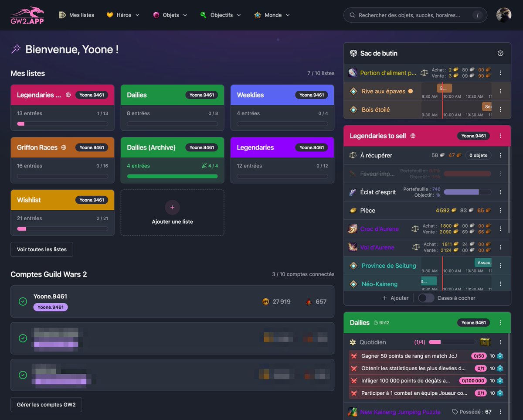Click the Quotidien pink progress bar
This screenshot has height=420, width=523.
pyautogui.click(x=452, y=342)
